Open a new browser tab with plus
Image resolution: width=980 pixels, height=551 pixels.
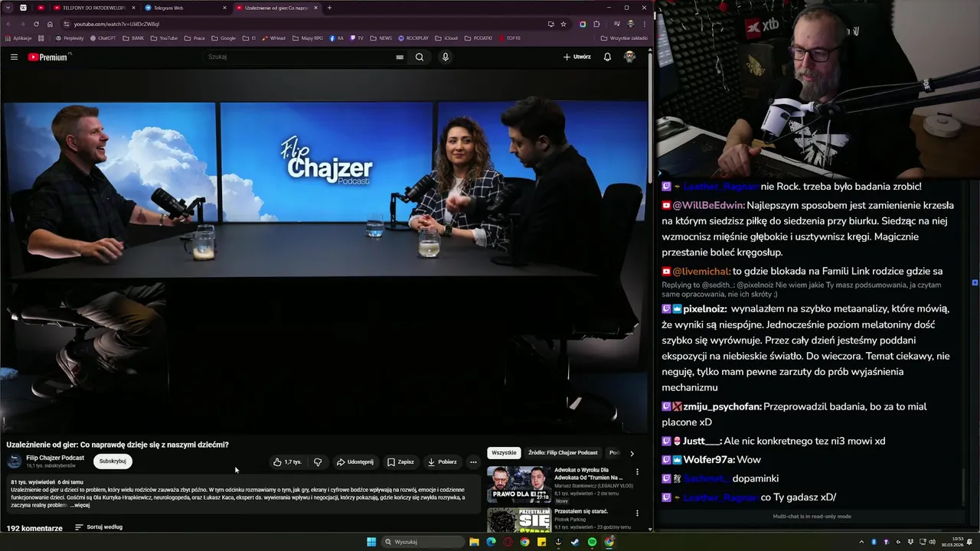pyautogui.click(x=329, y=8)
